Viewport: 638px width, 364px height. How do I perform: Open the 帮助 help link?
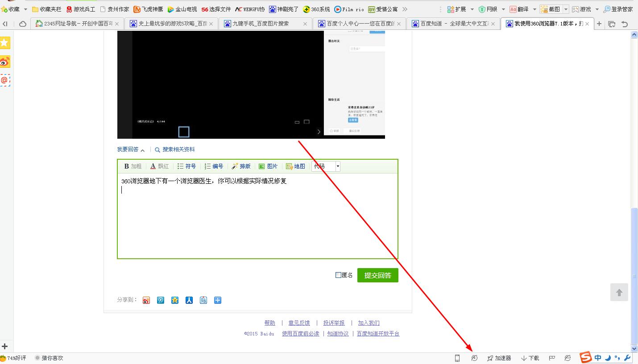(x=269, y=323)
